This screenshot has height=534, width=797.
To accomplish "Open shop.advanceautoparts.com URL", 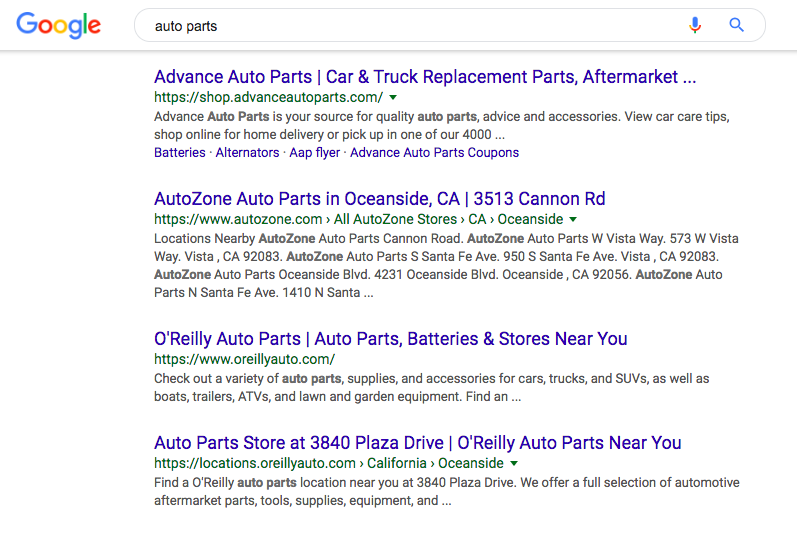I will click(x=268, y=97).
